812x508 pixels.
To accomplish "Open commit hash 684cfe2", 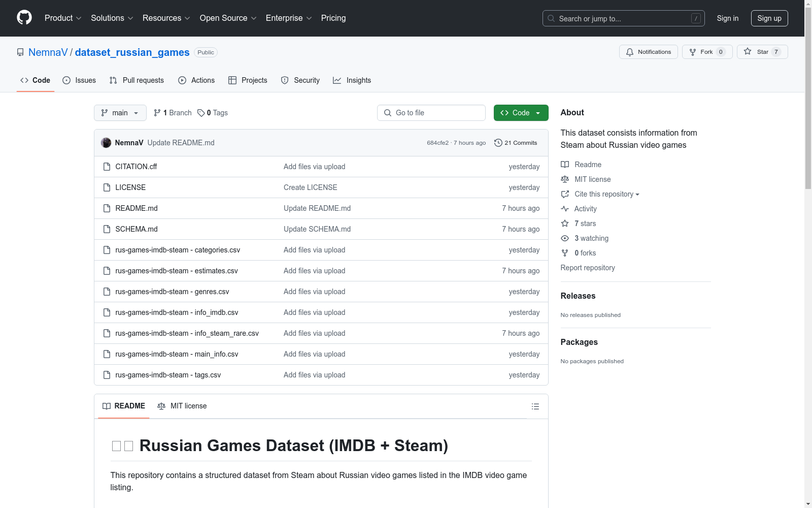I will pos(438,143).
